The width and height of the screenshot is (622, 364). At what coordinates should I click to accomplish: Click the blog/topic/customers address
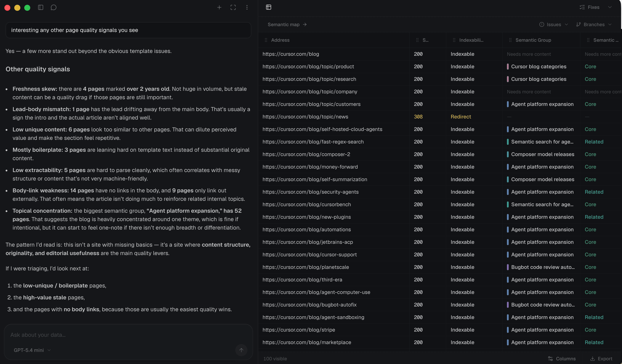pos(311,104)
